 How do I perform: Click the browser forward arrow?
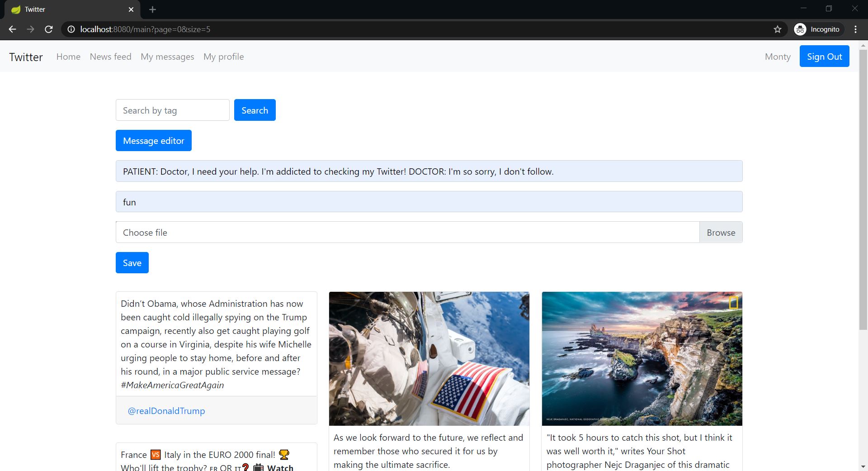(30, 29)
